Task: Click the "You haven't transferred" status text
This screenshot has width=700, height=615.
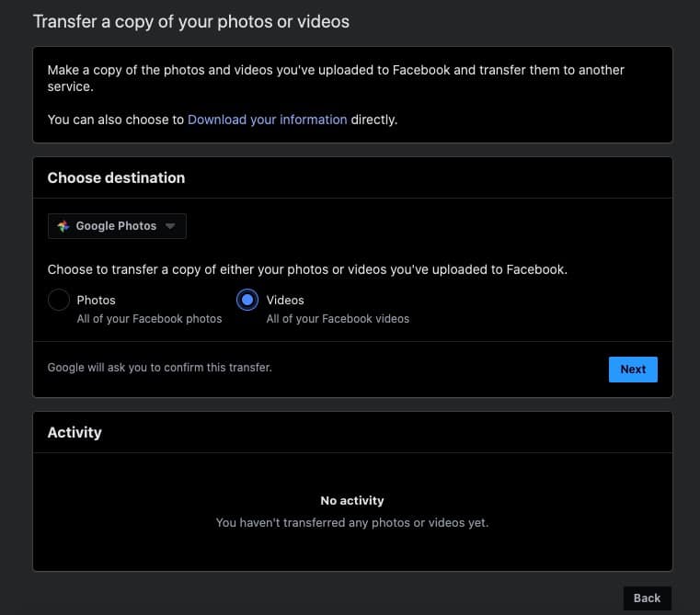Action: click(352, 522)
